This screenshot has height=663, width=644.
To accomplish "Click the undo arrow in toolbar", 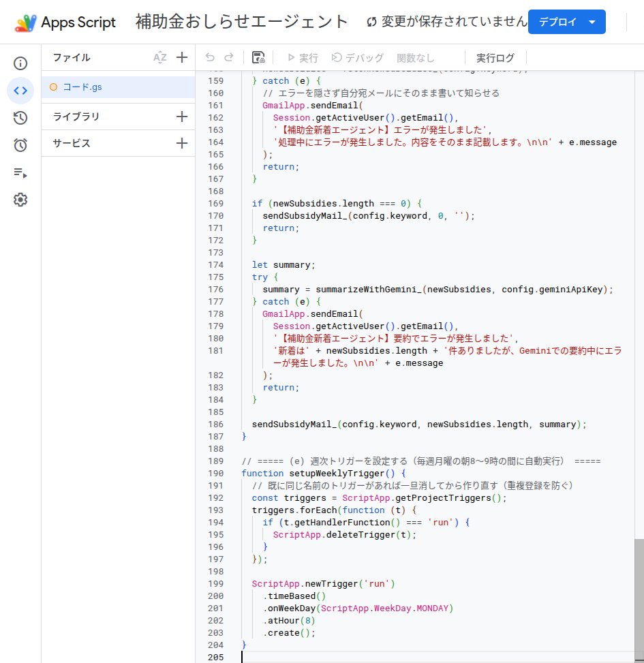I will point(210,57).
